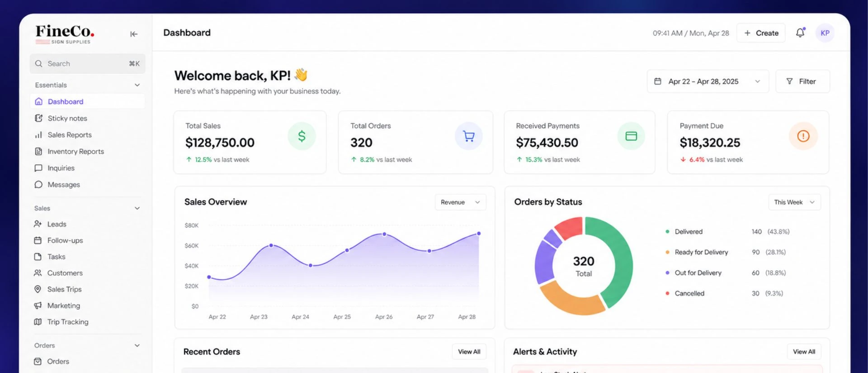Click the card icon in Received Payments
The width and height of the screenshot is (868, 373).
pos(631,136)
